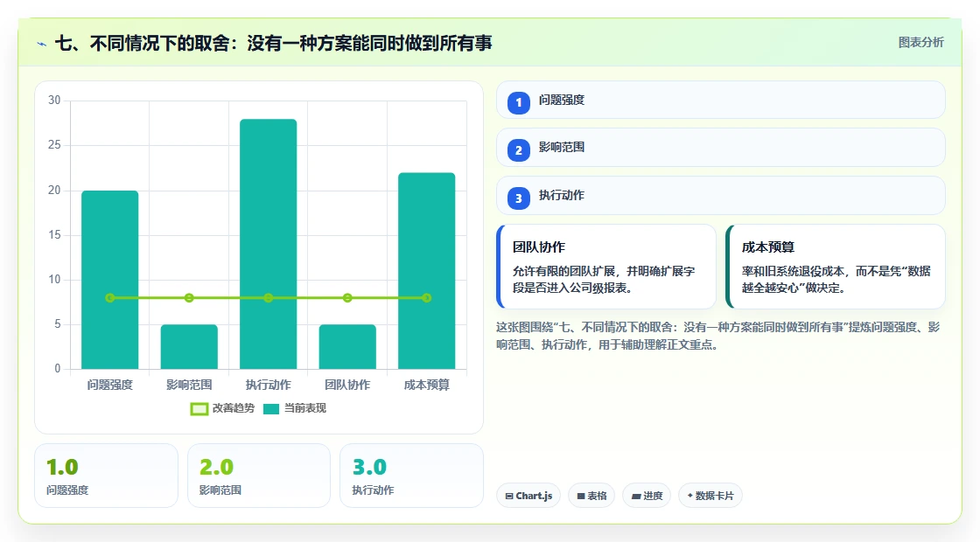This screenshot has width=980, height=542.
Task: Click the 团队协作 bar in chart
Action: [347, 346]
